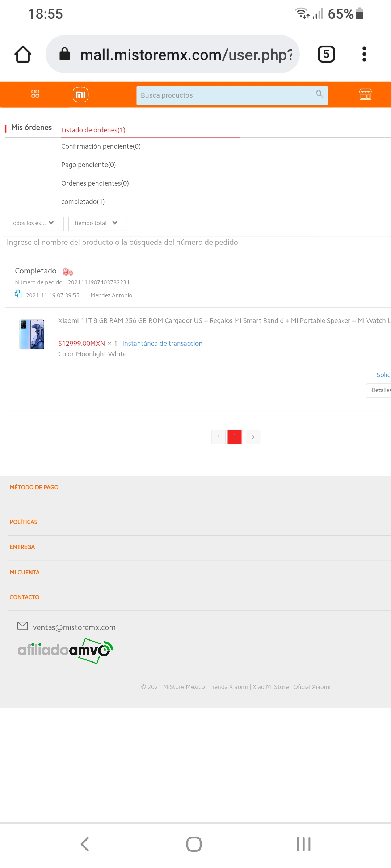391x868 pixels.
Task: Click the © 2021 MiStore México copyright text
Action: point(236,687)
